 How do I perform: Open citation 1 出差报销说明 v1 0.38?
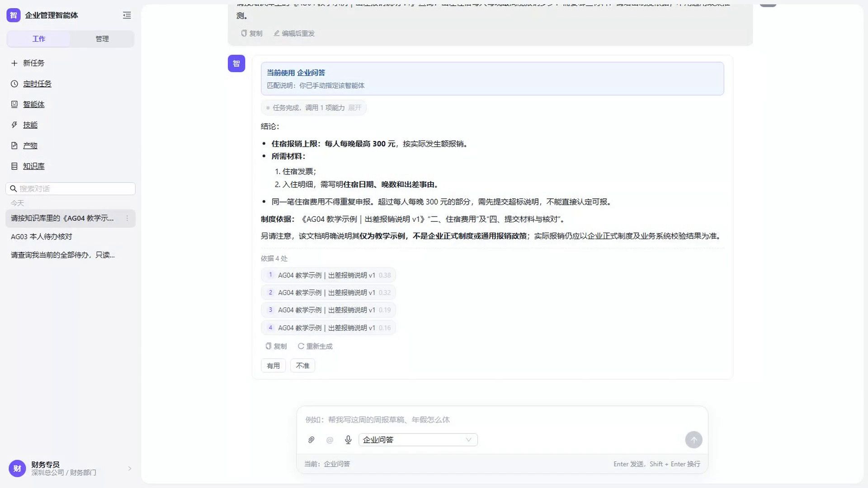coord(328,275)
